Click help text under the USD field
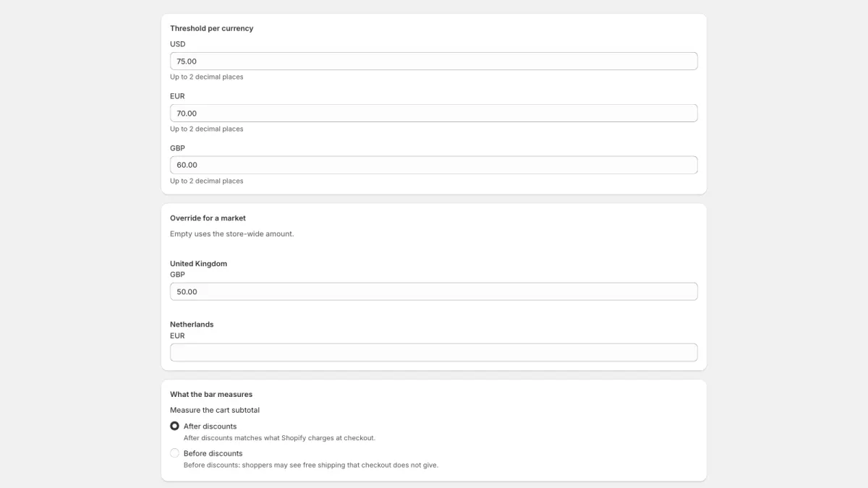868x488 pixels. coord(207,77)
